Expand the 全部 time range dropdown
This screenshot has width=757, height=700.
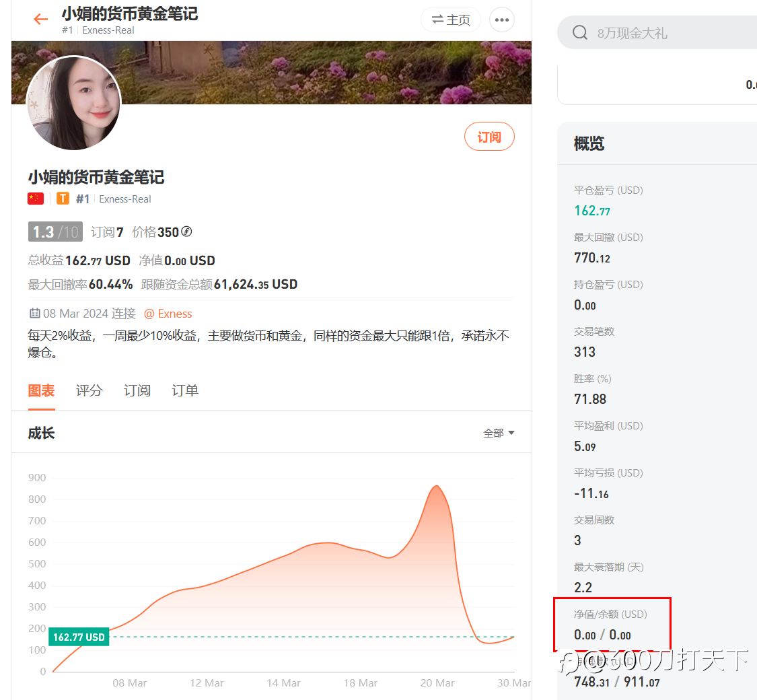point(499,433)
